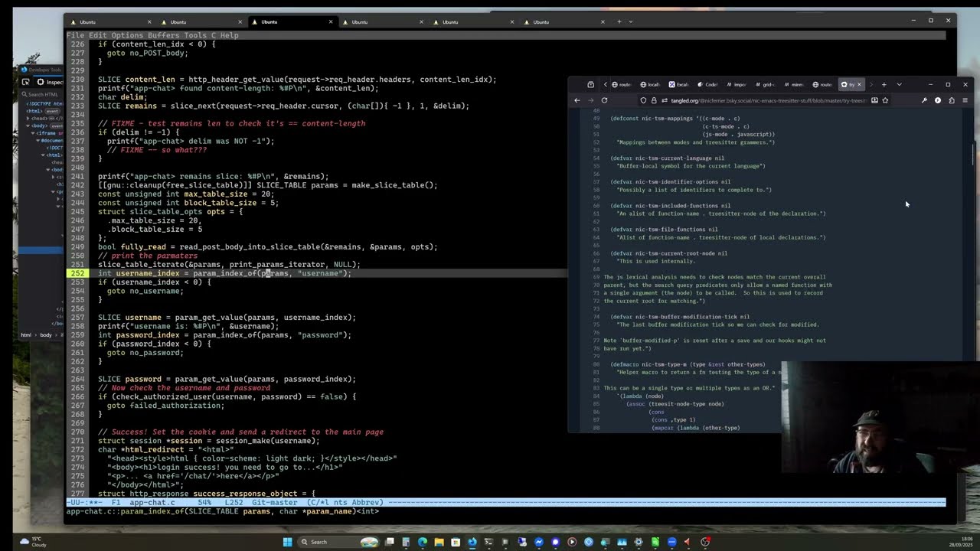
Task: Switch to the last Ubuntu terminal tab
Action: (x=563, y=21)
